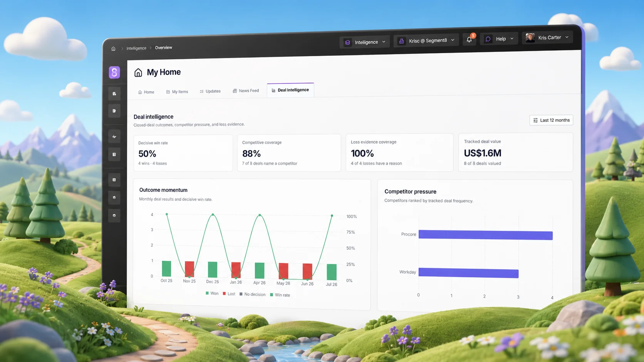Viewport: 644px width, 362px height.
Task: Click the green Oct 25 won bar
Action: tap(166, 269)
